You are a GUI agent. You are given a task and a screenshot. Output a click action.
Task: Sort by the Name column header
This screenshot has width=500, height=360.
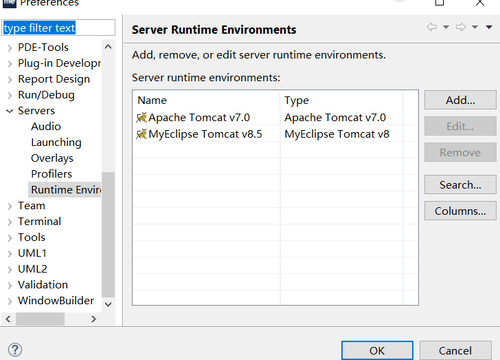206,100
